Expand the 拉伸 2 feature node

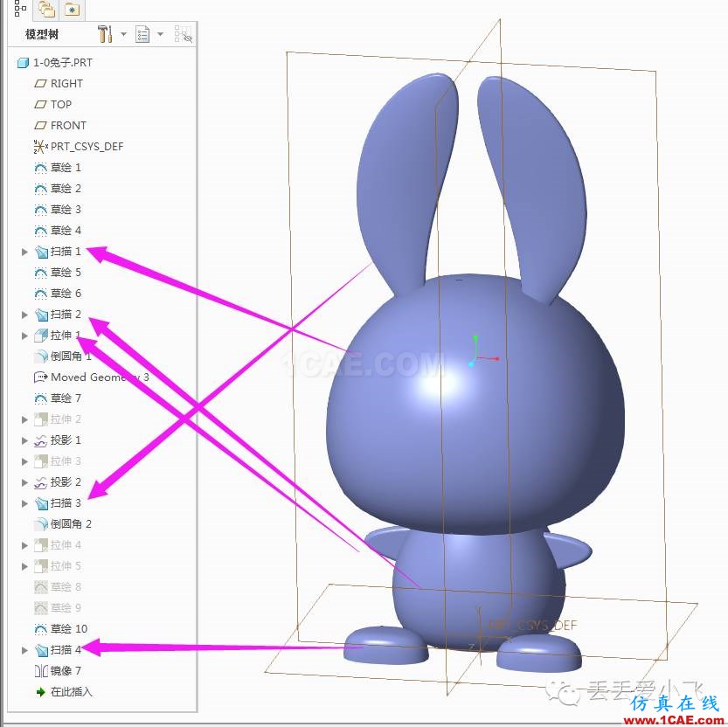point(24,419)
